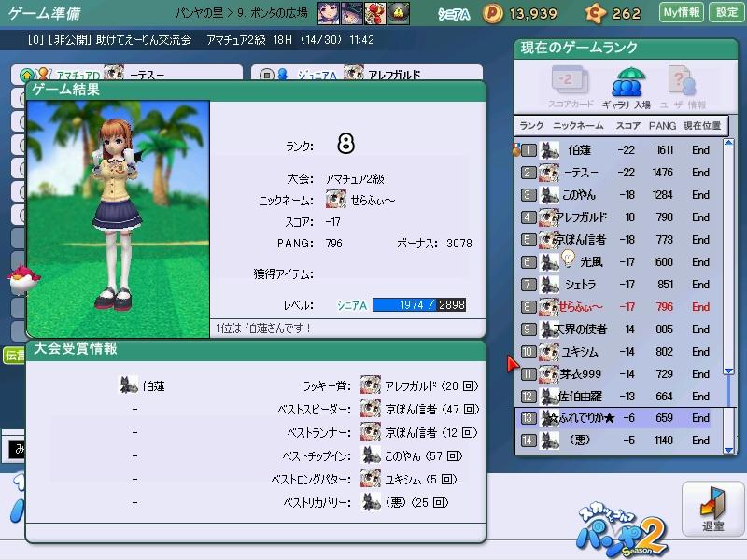Click ベストランナー winner 京ぽん信者 (12 回)
The image size is (747, 560).
[x=419, y=432]
